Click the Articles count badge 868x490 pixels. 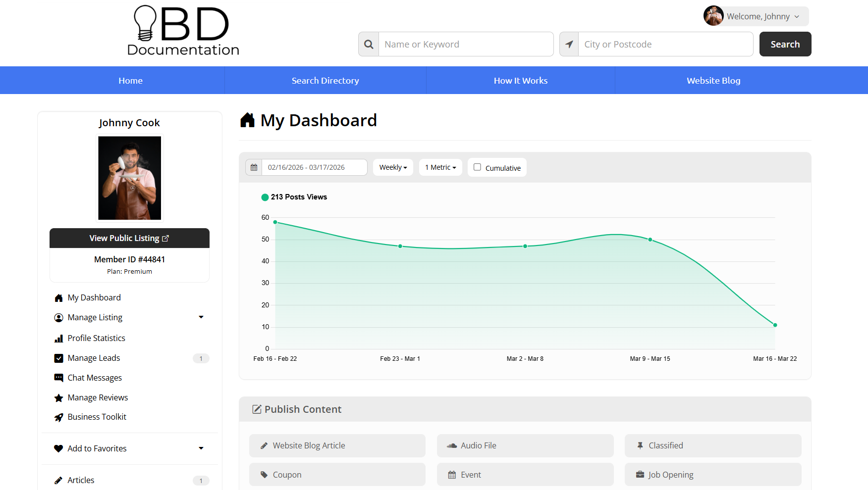tap(201, 481)
